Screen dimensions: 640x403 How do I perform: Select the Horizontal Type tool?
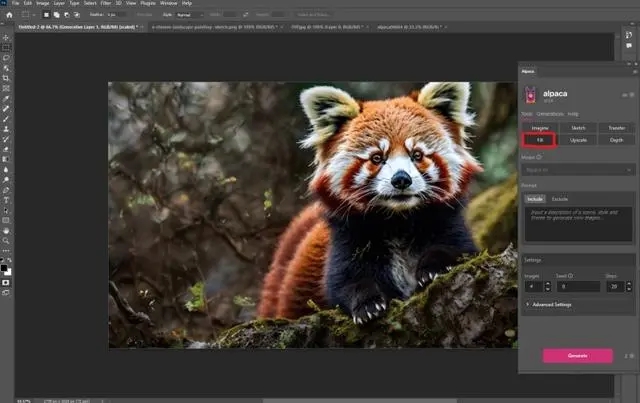(x=6, y=200)
